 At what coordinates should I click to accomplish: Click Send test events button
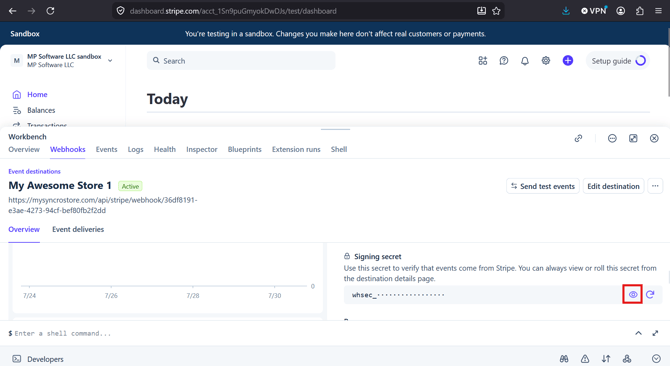[x=543, y=186]
